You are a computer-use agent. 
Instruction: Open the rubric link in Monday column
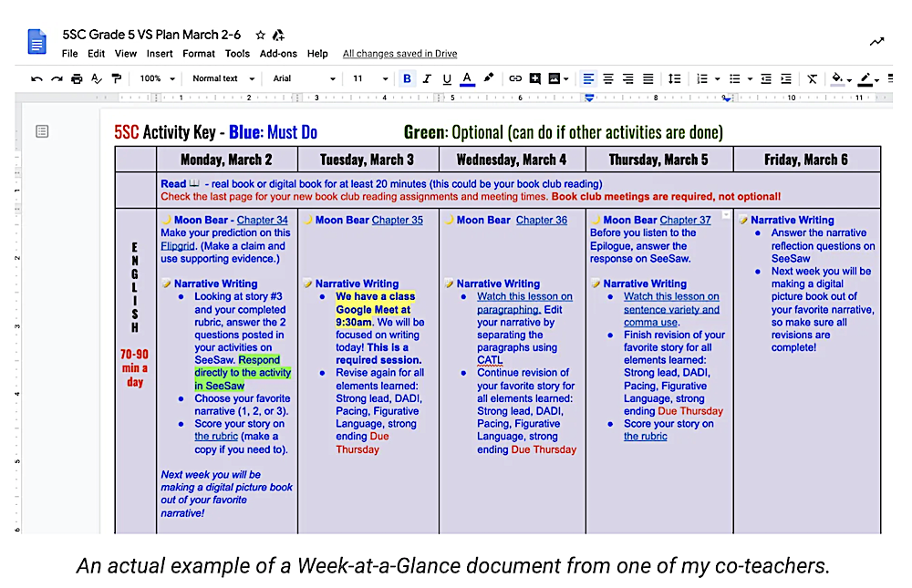point(216,436)
